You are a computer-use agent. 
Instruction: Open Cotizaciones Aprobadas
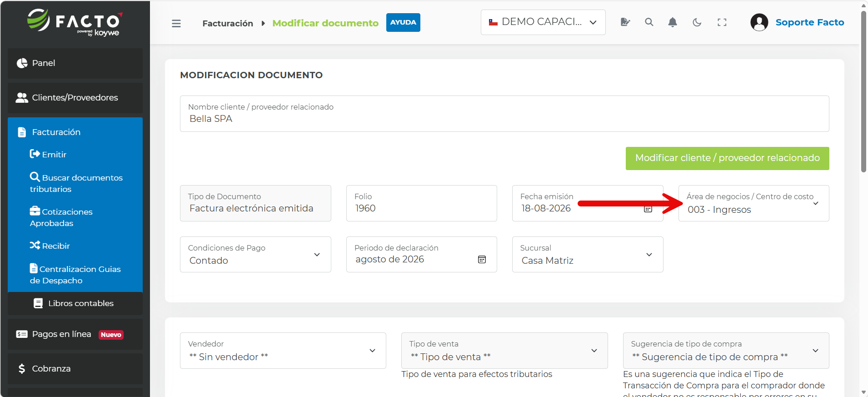pos(61,217)
